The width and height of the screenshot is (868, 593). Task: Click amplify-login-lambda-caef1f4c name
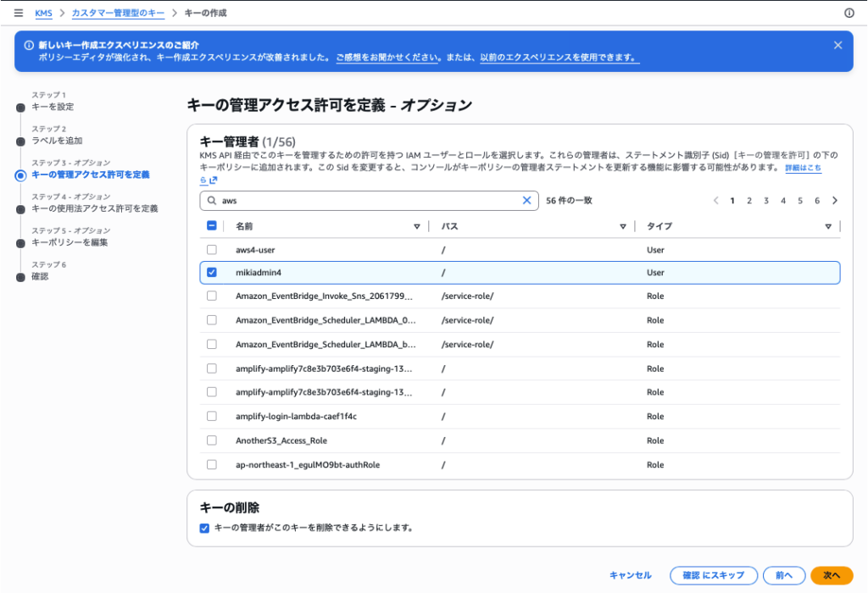296,416
